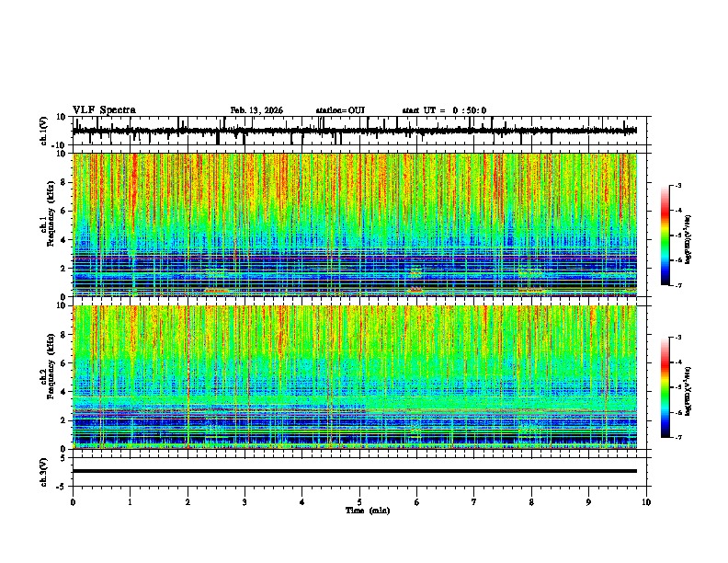
Task: Select the date text "Feb. 13, 2026"
Action: pyautogui.click(x=256, y=110)
